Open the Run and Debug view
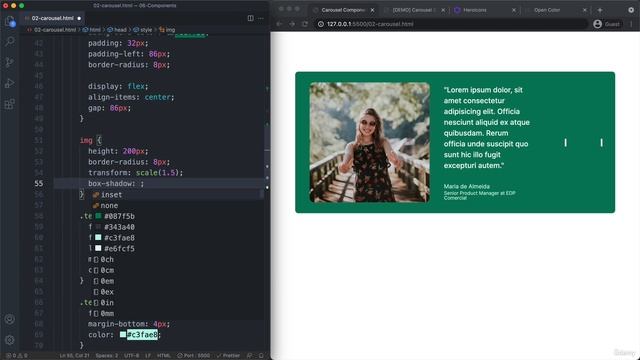This screenshot has height=360, width=640. [x=10, y=83]
